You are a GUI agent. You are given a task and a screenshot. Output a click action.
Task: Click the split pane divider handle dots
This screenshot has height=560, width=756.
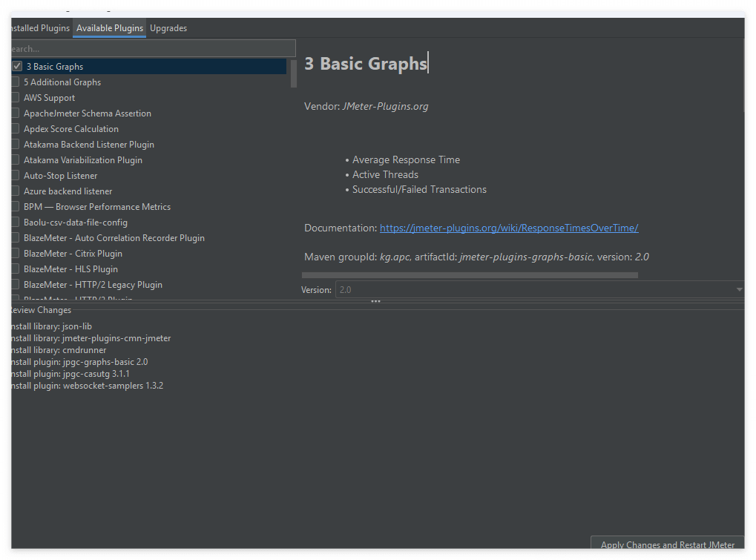(x=375, y=301)
